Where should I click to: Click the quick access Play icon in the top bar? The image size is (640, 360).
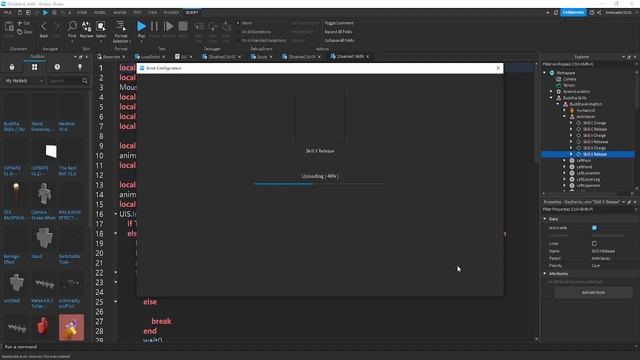point(45,13)
